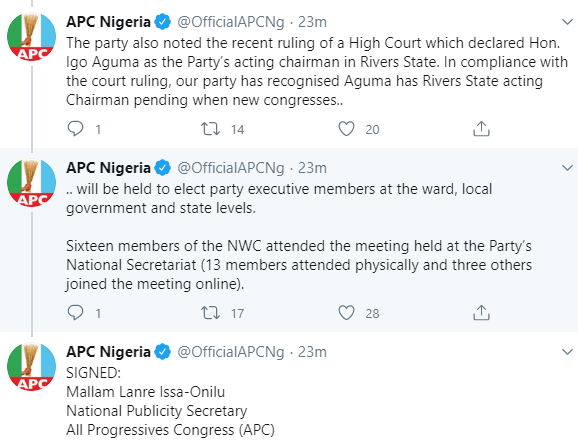Click the 23m timestamp on the first tweet

(x=312, y=22)
